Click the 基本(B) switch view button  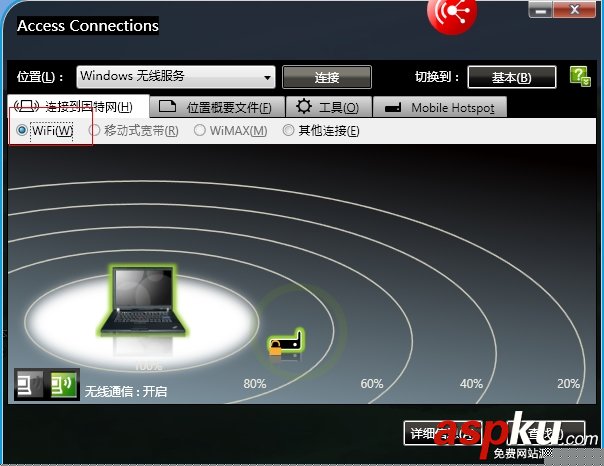[512, 77]
